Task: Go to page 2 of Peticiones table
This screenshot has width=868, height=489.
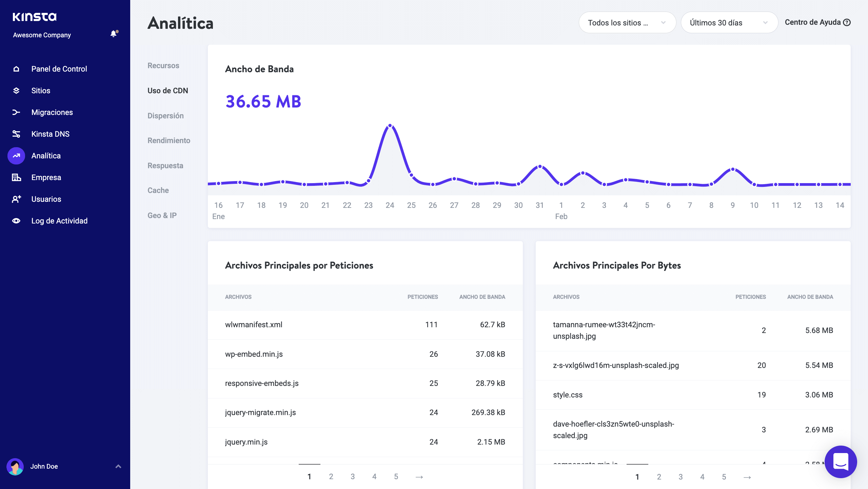Action: pos(331,476)
